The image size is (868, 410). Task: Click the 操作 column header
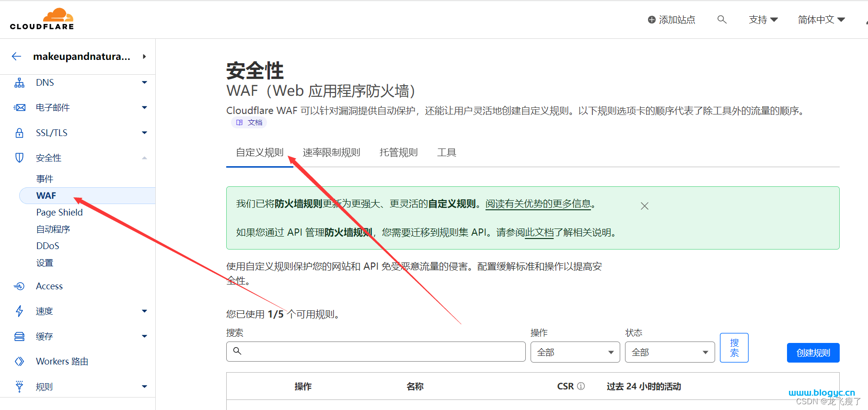click(303, 386)
